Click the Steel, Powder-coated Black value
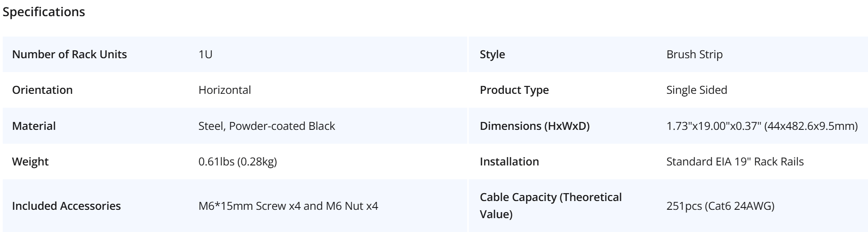Screen dimensions: 868x232 pyautogui.click(x=267, y=126)
